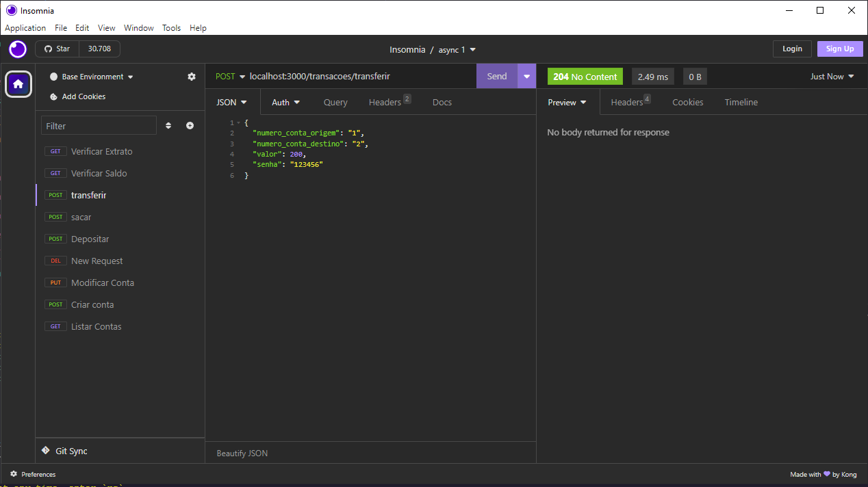The width and height of the screenshot is (868, 487).
Task: Click the Git Sync icon
Action: (47, 451)
